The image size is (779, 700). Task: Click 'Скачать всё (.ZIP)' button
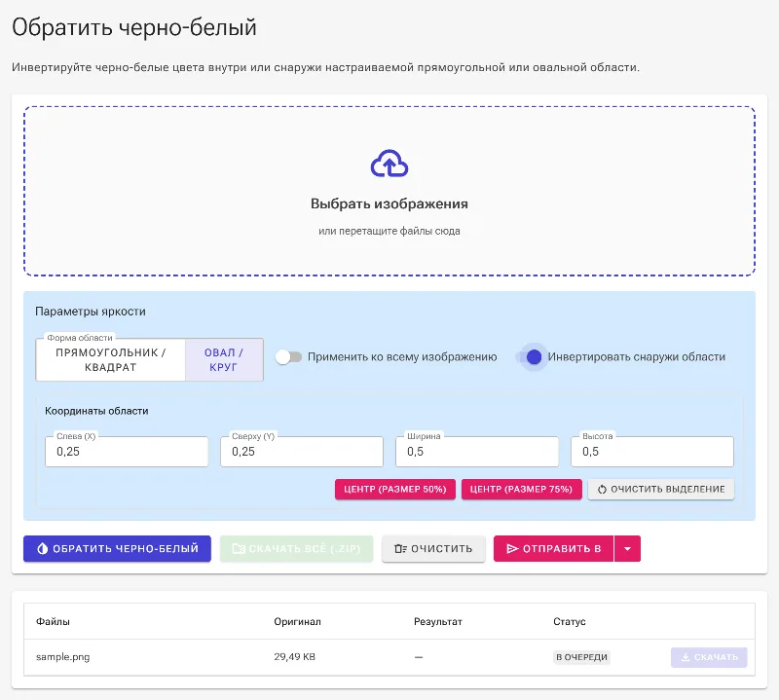(297, 548)
